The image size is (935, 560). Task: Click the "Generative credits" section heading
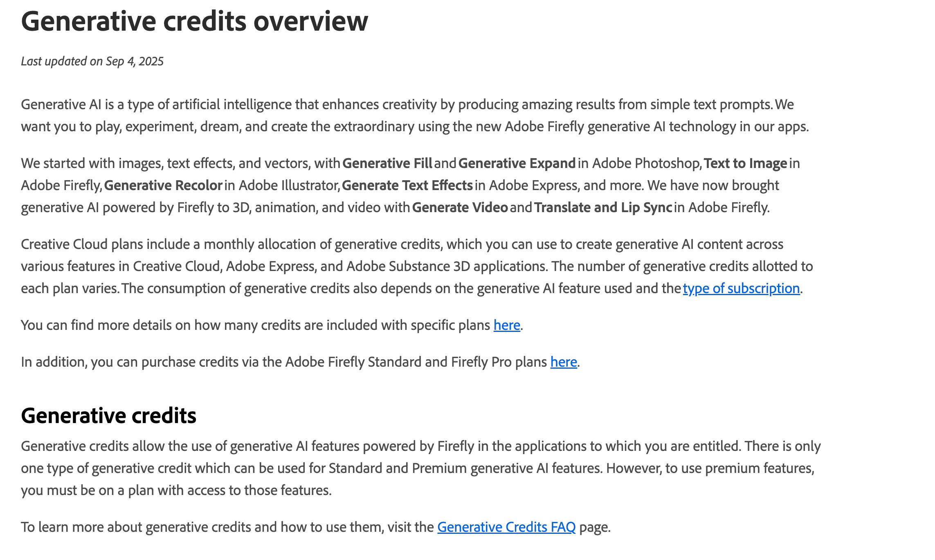pyautogui.click(x=109, y=416)
